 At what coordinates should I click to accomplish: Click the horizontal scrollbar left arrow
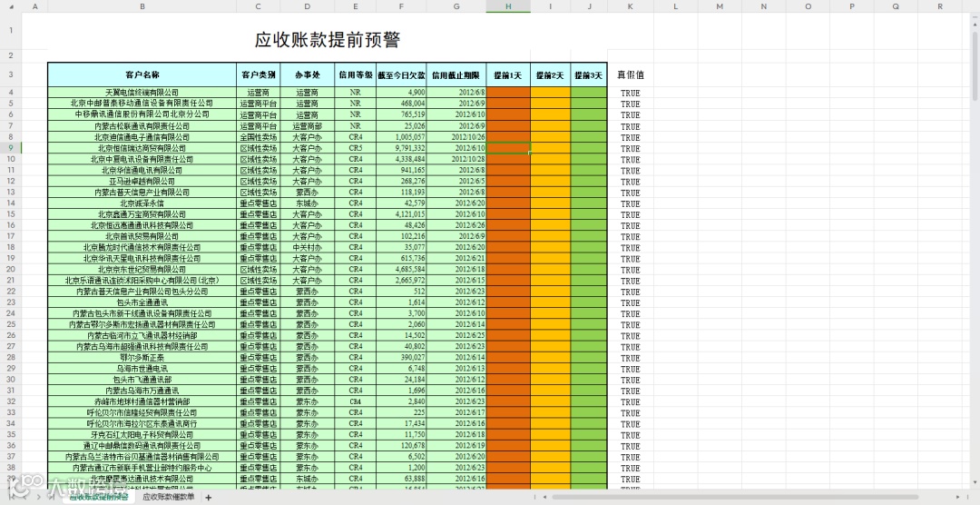(x=545, y=498)
